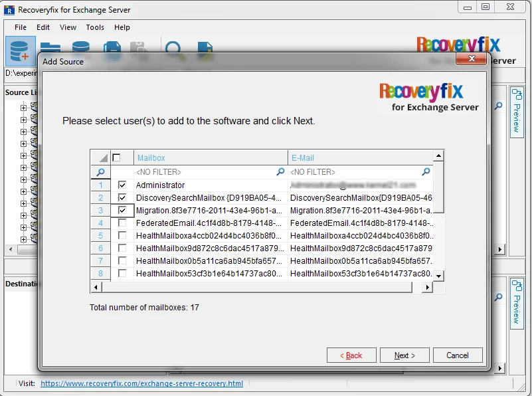Viewport: 532px width, 396px height.
Task: Sort by the E-Mail column header
Action: coord(361,157)
